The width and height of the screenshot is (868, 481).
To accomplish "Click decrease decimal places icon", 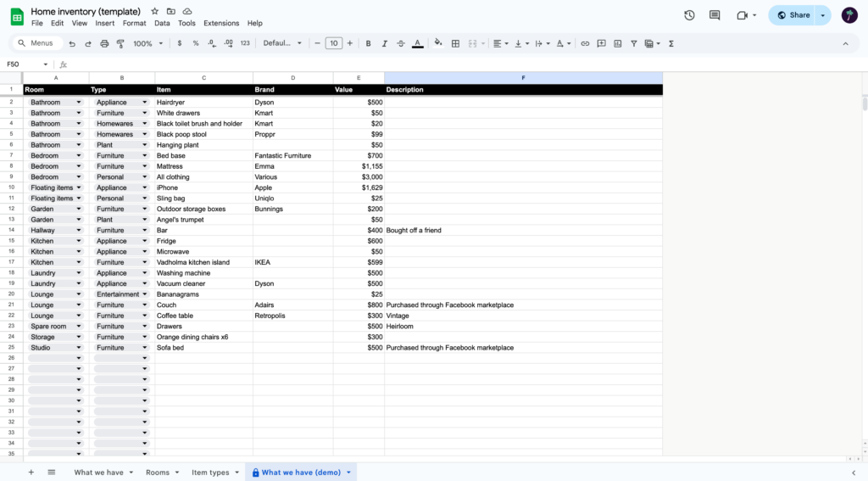I will click(212, 43).
